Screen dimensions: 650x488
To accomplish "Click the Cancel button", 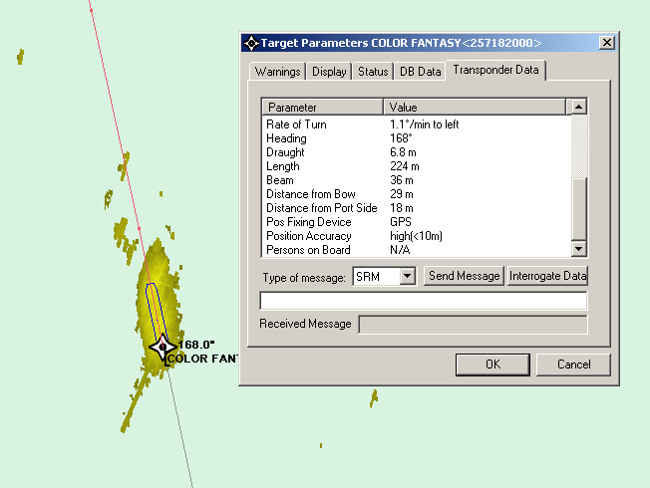I will coord(573,364).
